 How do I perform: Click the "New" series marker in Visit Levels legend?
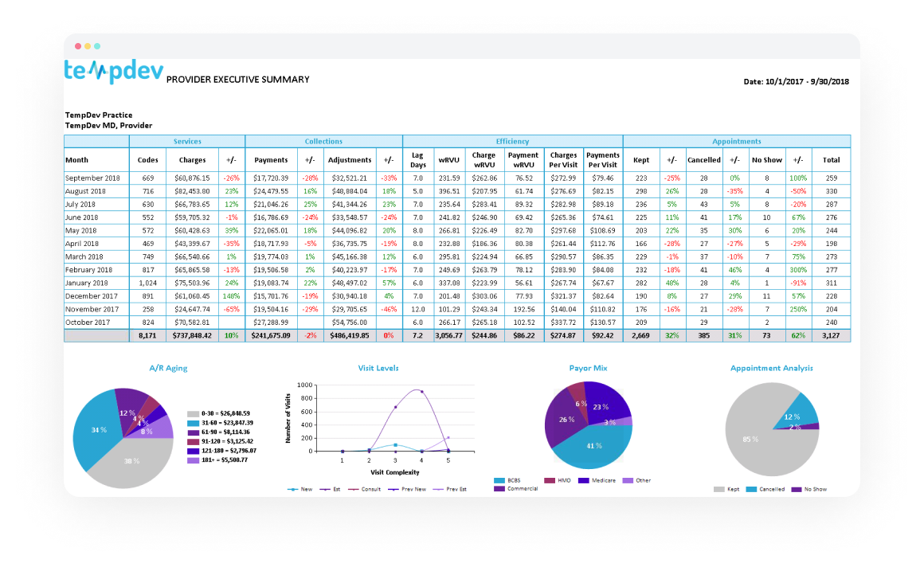[x=292, y=489]
